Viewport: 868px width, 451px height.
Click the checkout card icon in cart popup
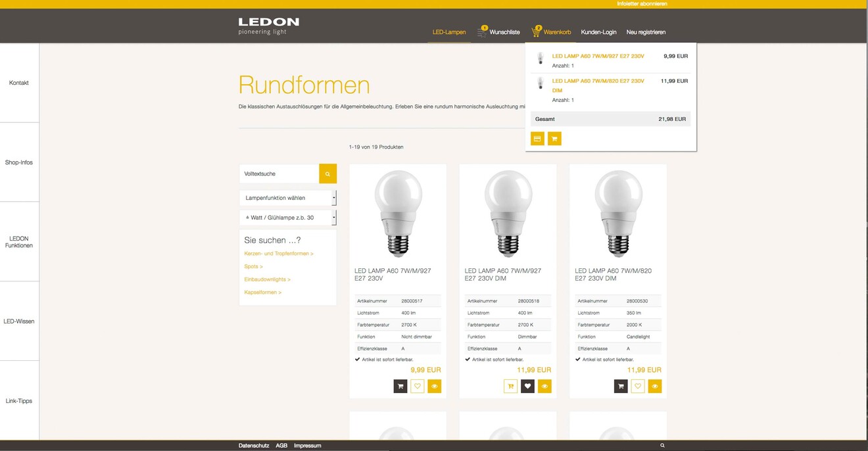tap(537, 139)
